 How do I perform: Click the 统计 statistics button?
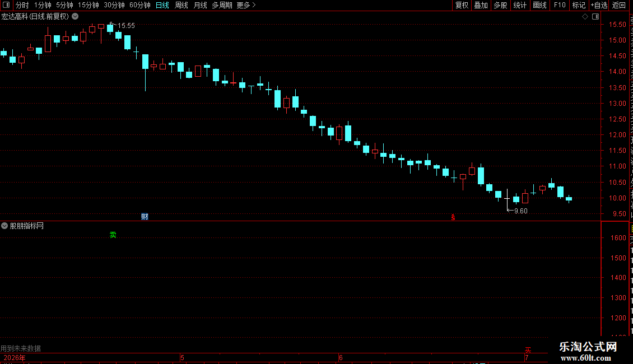coord(519,5)
